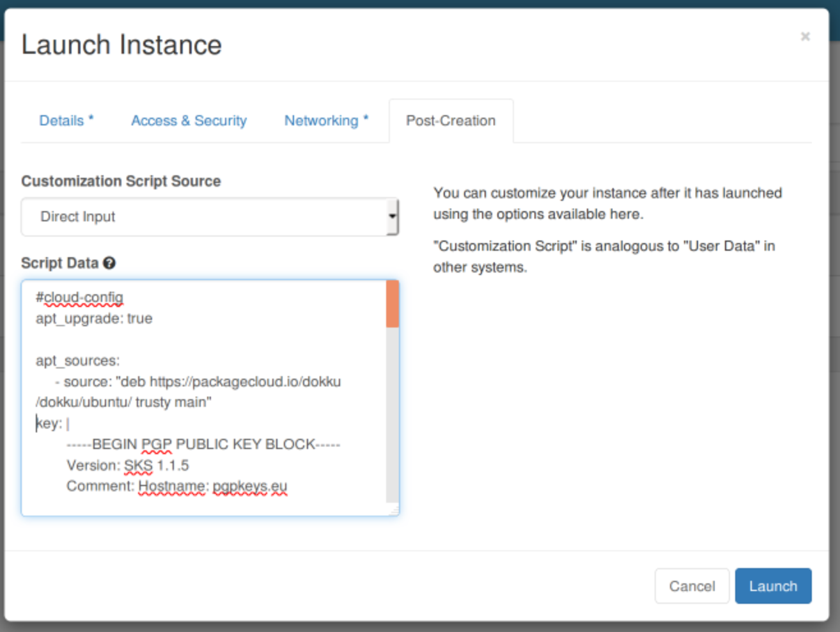This screenshot has height=632, width=840.
Task: Open the Customization Script Source dropdown
Action: point(210,217)
